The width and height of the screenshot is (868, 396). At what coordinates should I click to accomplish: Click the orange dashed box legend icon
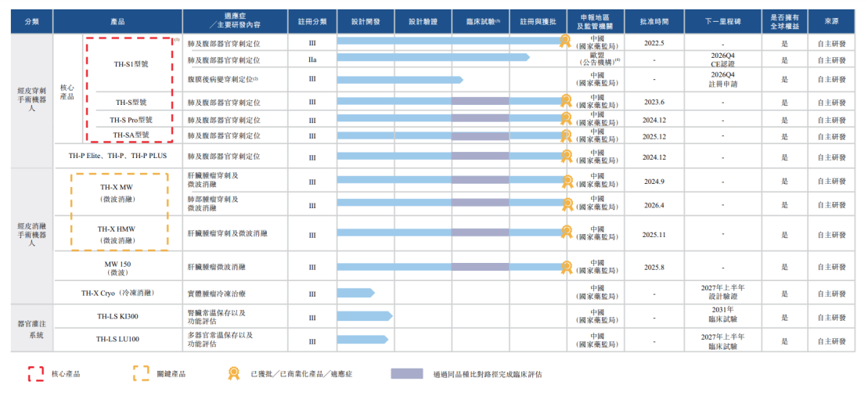pos(141,373)
